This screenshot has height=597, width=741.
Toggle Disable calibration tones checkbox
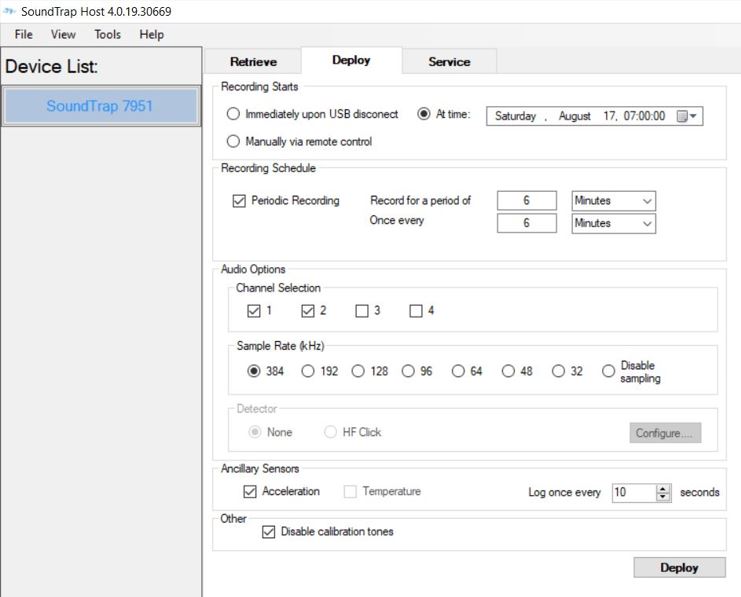(268, 532)
